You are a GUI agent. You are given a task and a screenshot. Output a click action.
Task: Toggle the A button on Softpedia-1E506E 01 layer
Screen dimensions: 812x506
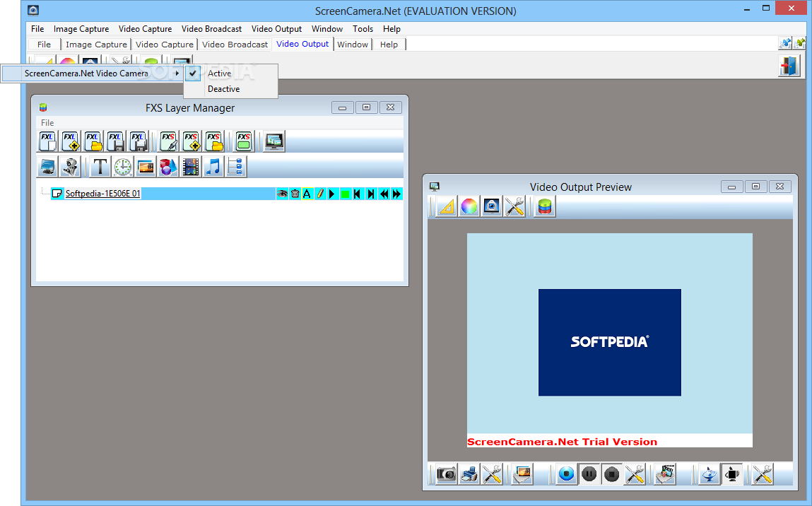click(x=307, y=194)
